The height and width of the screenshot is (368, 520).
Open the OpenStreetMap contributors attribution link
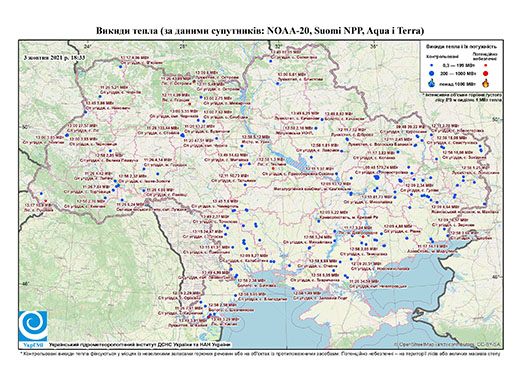point(447,345)
